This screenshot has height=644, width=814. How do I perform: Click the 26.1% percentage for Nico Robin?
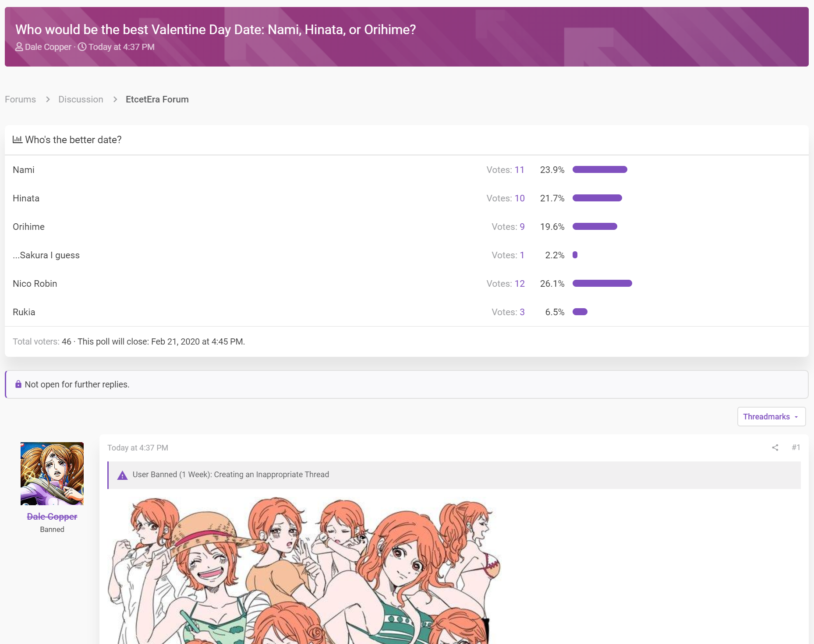[x=552, y=284]
